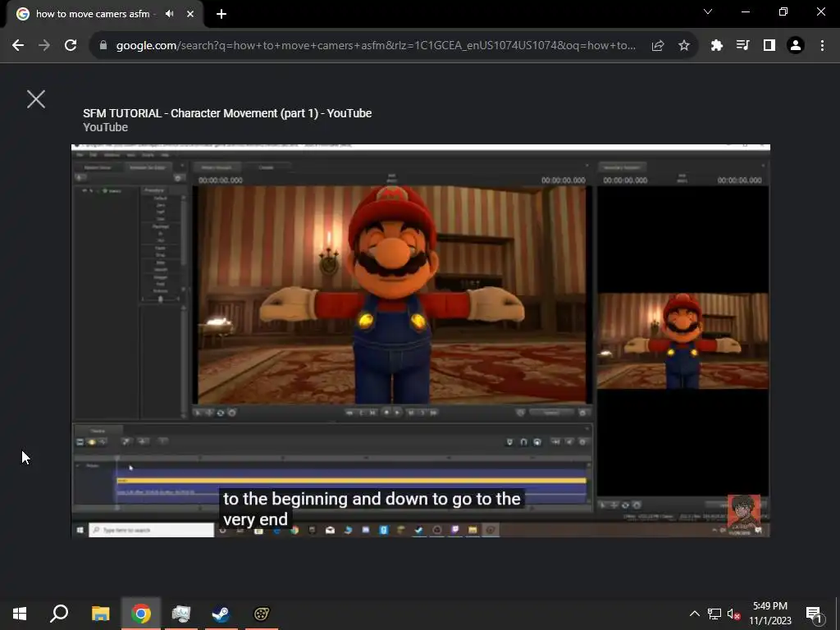Open the media controls icon in the toolbar

(x=743, y=46)
